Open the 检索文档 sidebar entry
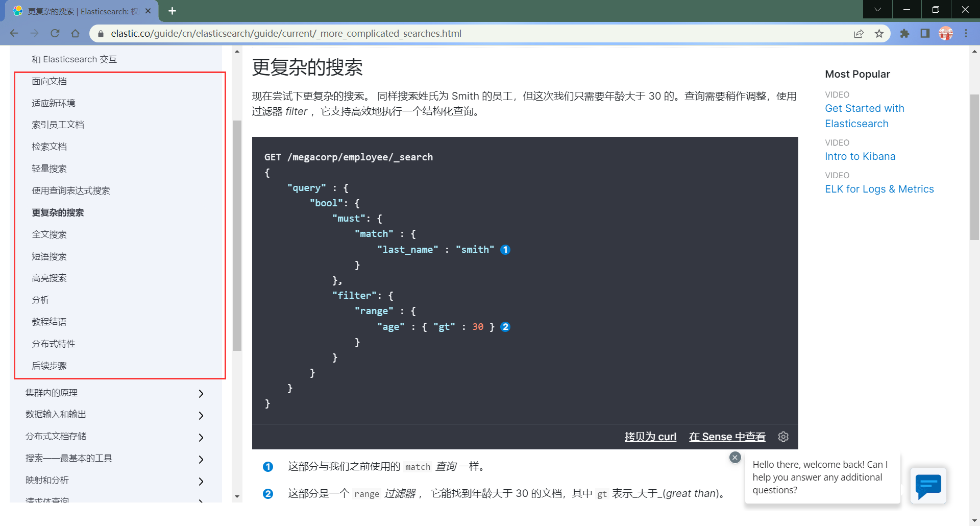The image size is (980, 526). [49, 147]
